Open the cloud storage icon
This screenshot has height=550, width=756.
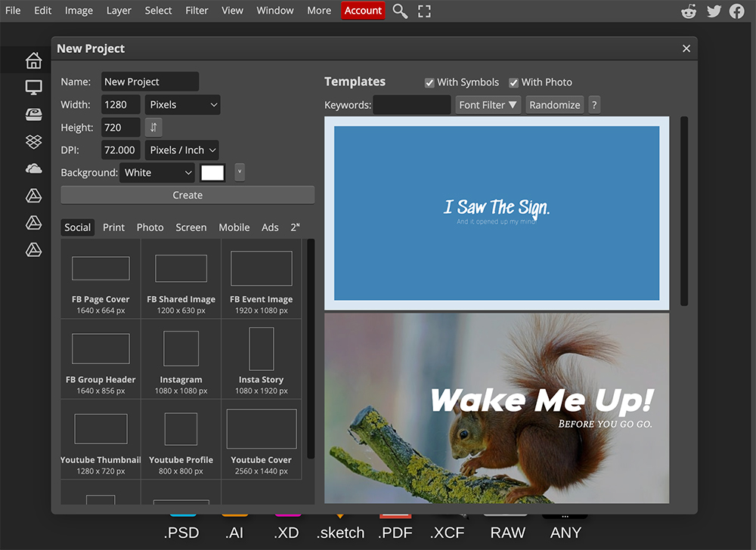point(34,168)
